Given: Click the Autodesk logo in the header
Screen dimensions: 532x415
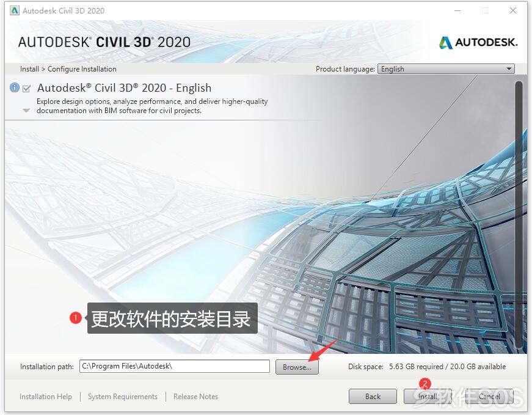Looking at the screenshot, I should click(478, 42).
